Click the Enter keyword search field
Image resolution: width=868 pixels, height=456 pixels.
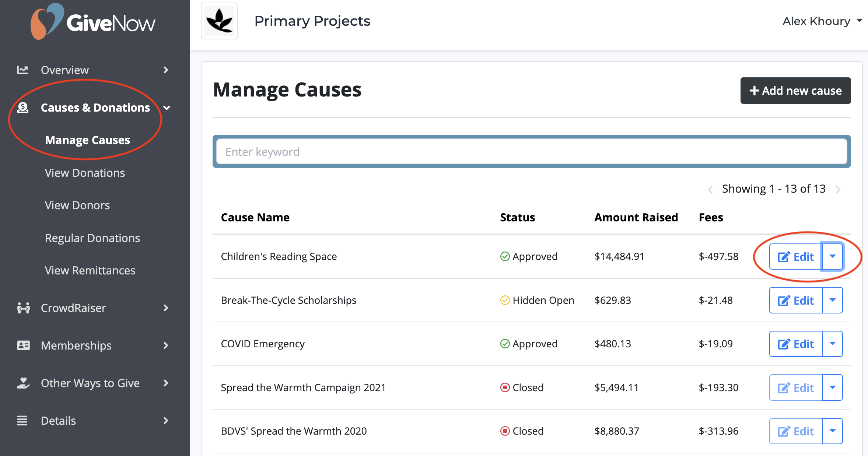coord(531,152)
